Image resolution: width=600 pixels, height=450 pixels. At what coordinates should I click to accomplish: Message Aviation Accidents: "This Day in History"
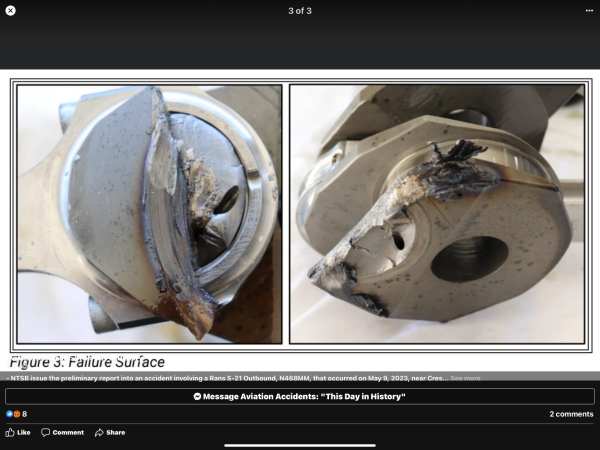tap(300, 397)
